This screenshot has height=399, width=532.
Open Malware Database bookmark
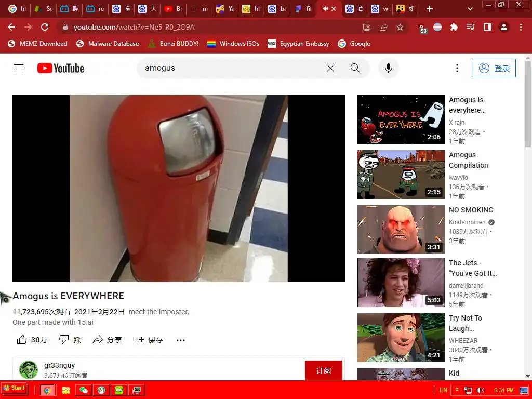click(x=108, y=44)
